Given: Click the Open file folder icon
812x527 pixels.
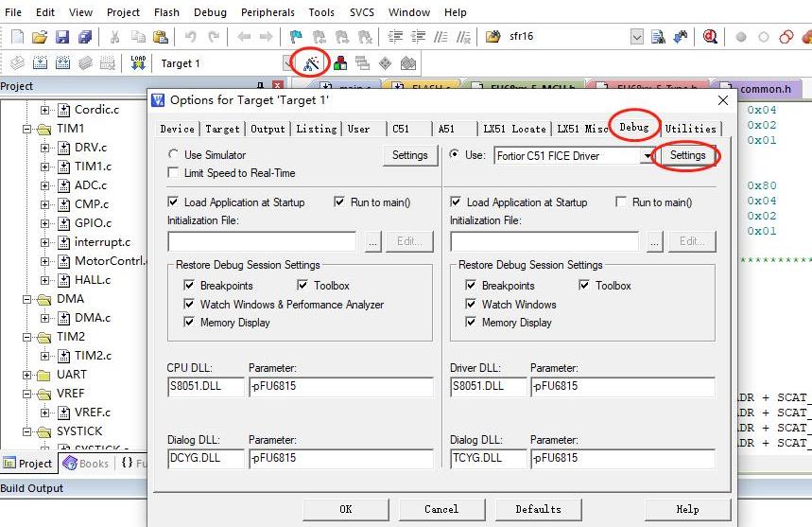Looking at the screenshot, I should point(39,37).
